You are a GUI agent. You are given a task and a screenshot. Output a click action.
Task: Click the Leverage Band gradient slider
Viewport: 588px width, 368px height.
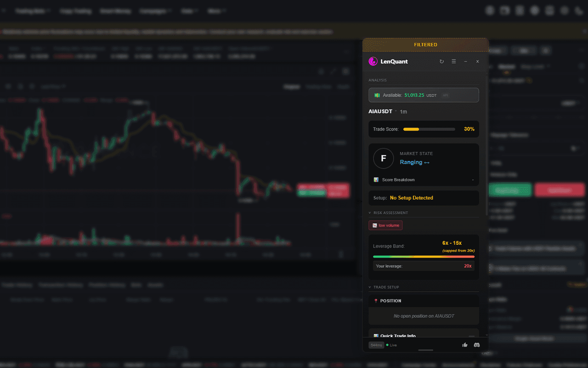pos(423,257)
